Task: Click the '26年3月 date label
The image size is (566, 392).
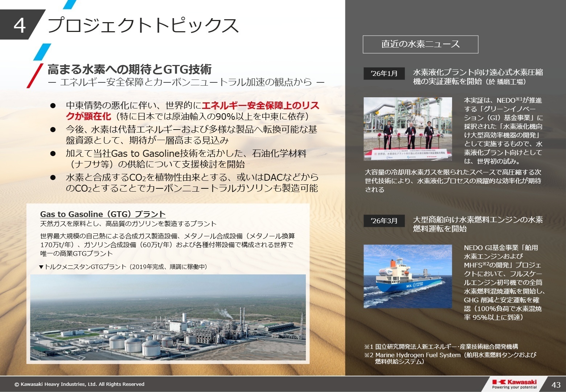Action: (384, 221)
